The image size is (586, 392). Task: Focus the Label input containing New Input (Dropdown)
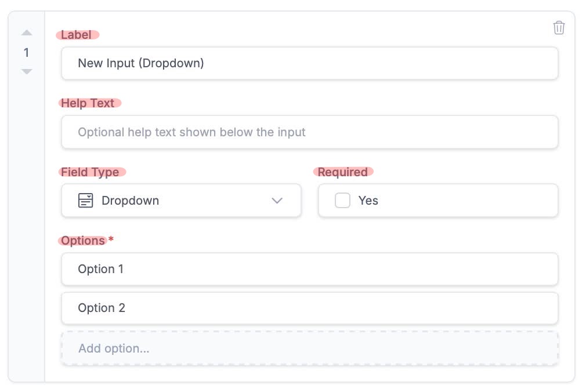[x=309, y=63]
